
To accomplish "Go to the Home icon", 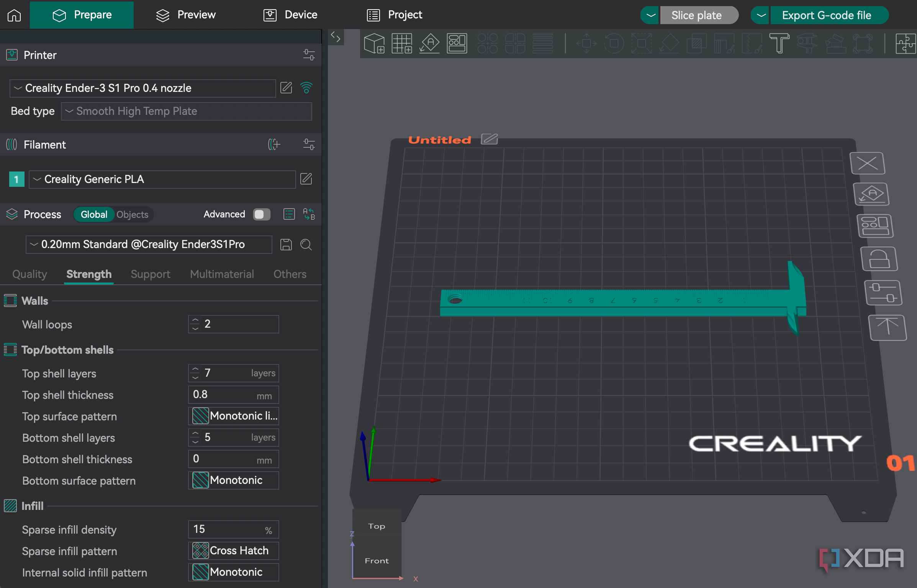I will click(x=14, y=15).
